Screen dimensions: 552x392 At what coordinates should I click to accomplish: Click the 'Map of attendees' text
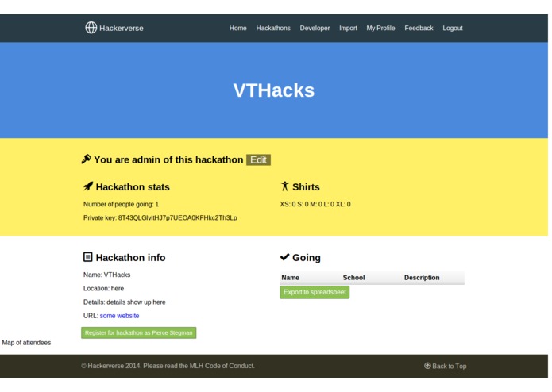26,343
